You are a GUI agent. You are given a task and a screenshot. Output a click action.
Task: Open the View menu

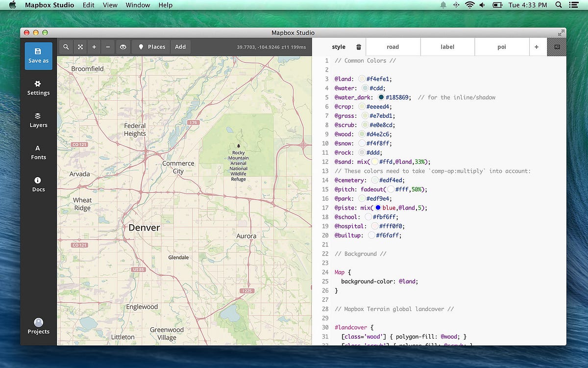(x=110, y=5)
